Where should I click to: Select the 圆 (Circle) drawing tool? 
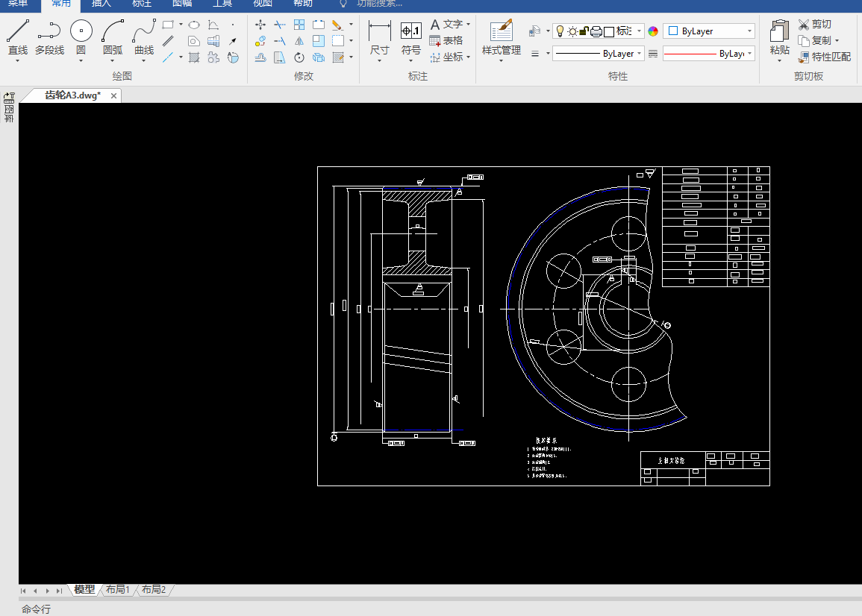(81, 32)
